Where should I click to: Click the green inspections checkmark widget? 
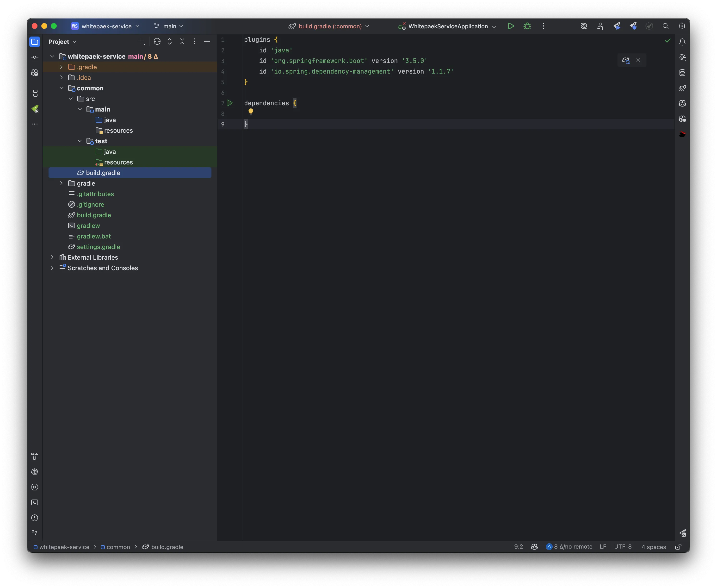[x=668, y=41]
